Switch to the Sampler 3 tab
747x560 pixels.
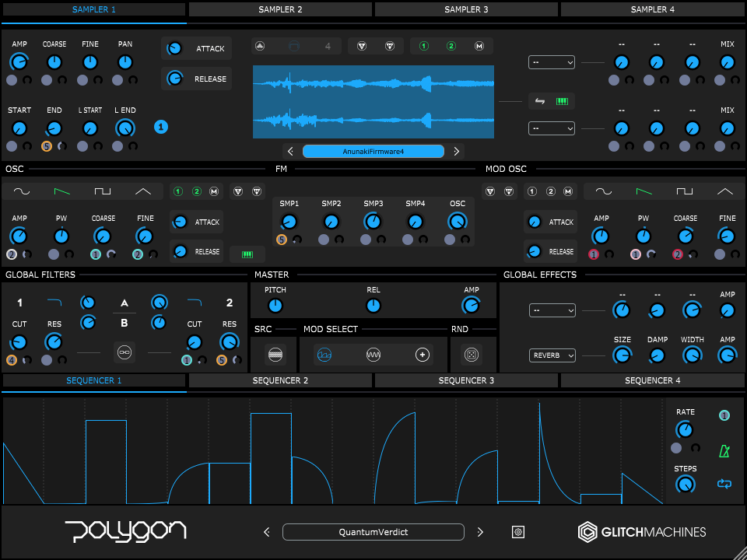tap(466, 9)
